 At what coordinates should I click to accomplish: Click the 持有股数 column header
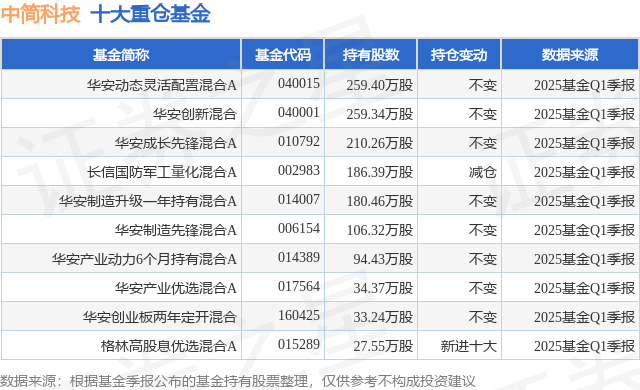click(x=371, y=55)
